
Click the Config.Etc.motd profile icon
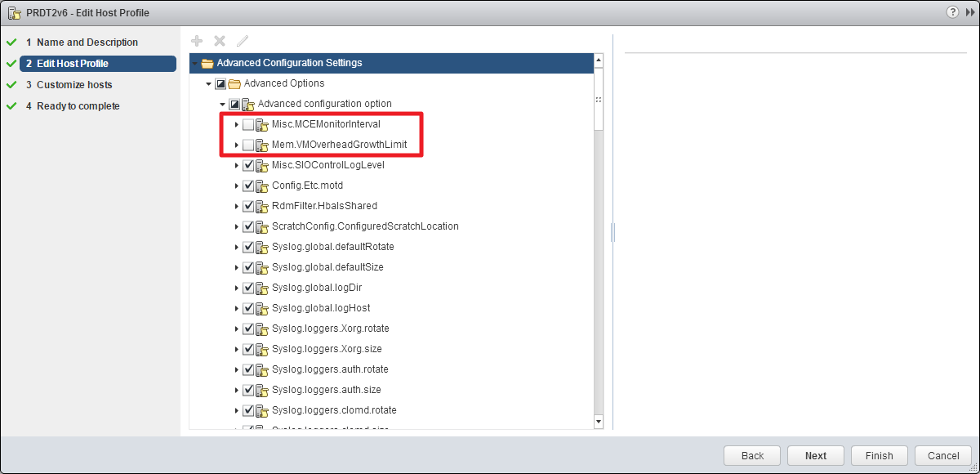coord(261,186)
